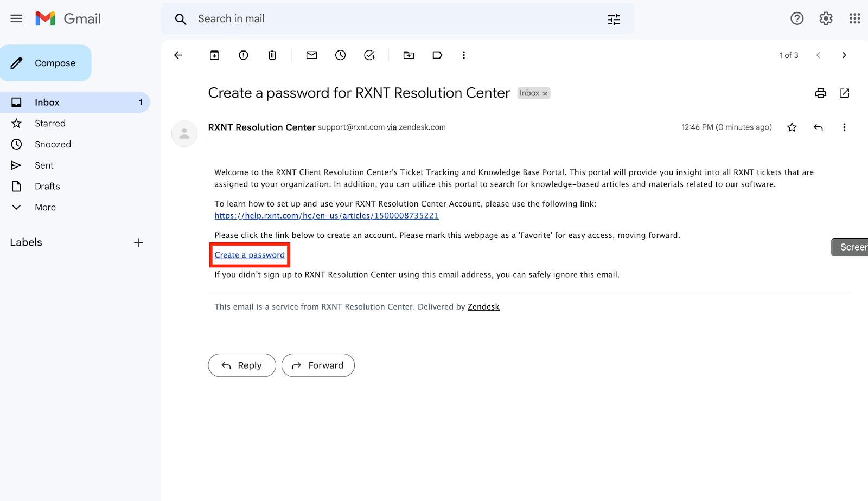This screenshot has height=501, width=868.
Task: Mark the email as unread
Action: 311,55
